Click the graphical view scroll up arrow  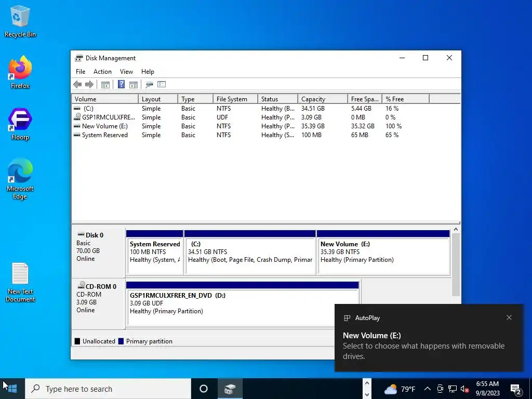[456, 229]
